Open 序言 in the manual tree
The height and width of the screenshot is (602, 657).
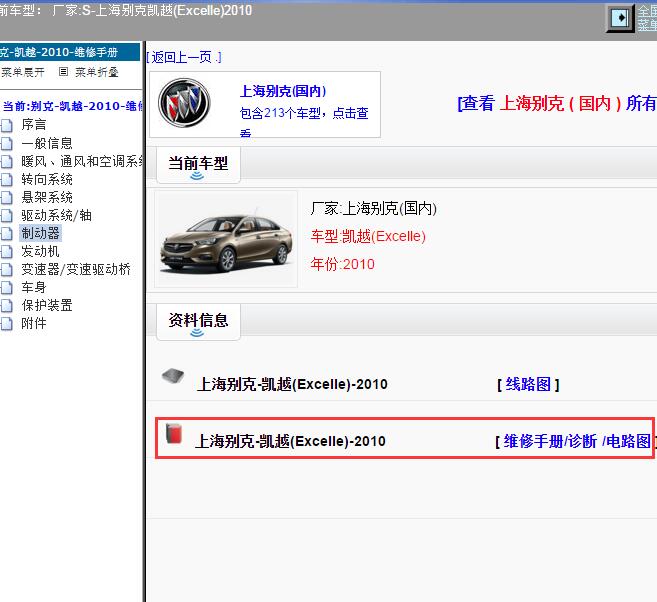tap(34, 125)
